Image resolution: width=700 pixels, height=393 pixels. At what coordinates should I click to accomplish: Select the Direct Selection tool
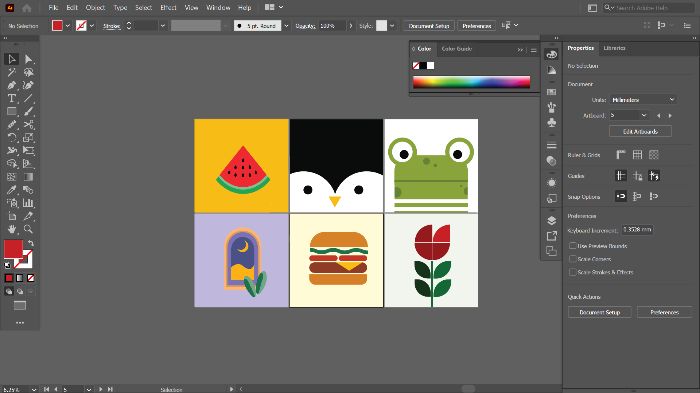29,59
